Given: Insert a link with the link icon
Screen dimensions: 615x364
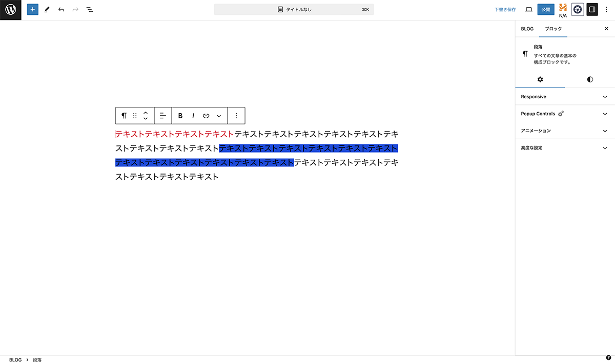Looking at the screenshot, I should [206, 116].
